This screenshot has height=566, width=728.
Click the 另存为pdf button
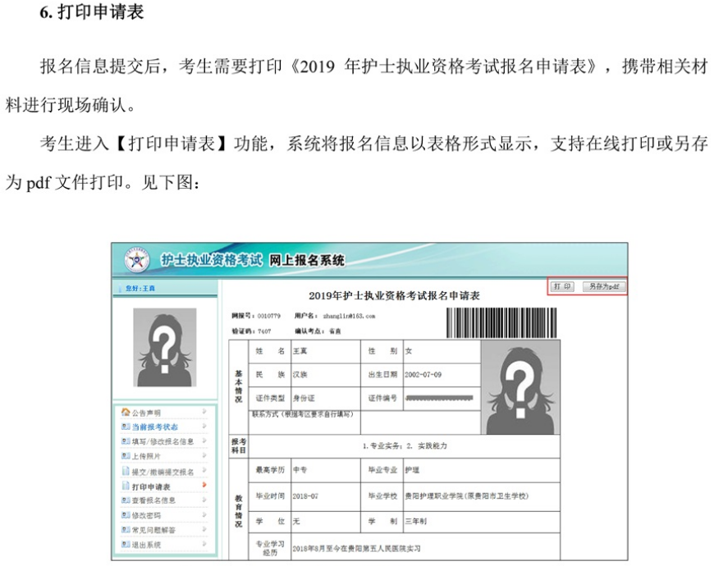pyautogui.click(x=604, y=287)
